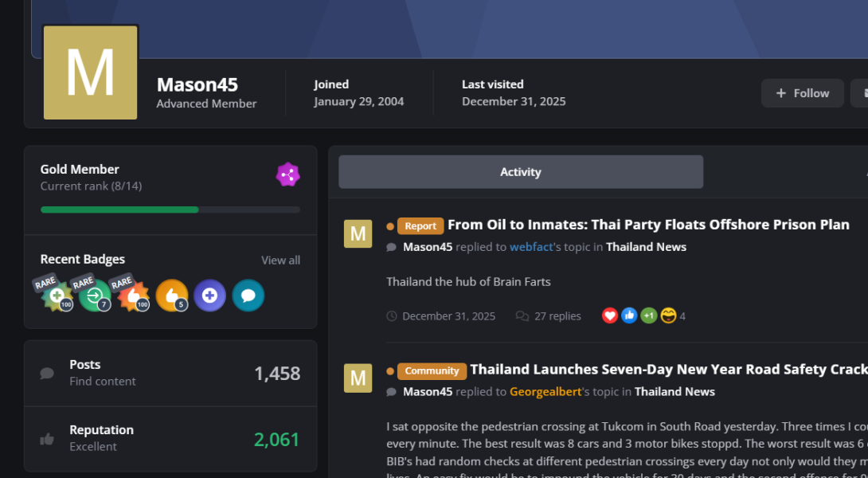Click the purple Gold Member rank icon
The height and width of the screenshot is (478, 868).
coord(287,174)
